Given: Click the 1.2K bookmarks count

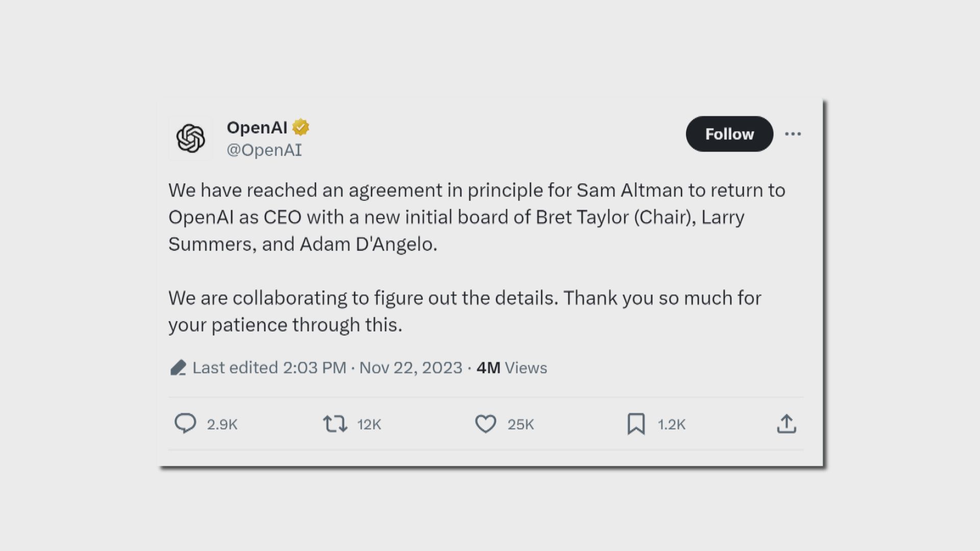Looking at the screenshot, I should pos(671,424).
